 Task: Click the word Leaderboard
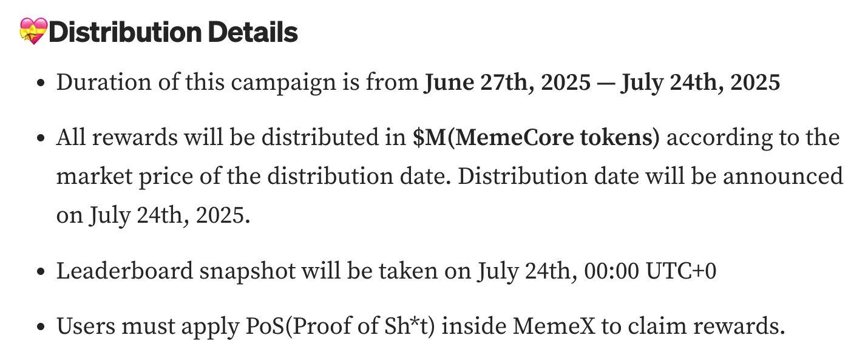pyautogui.click(x=123, y=271)
